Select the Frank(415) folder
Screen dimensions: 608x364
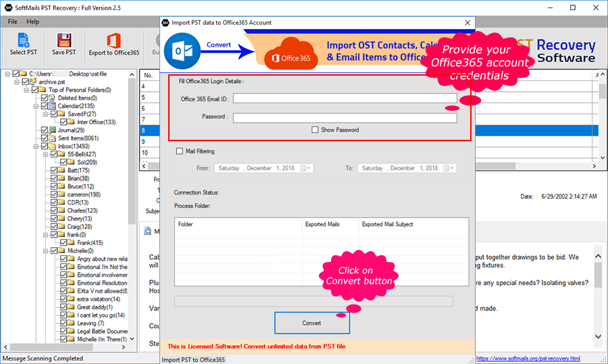point(90,242)
